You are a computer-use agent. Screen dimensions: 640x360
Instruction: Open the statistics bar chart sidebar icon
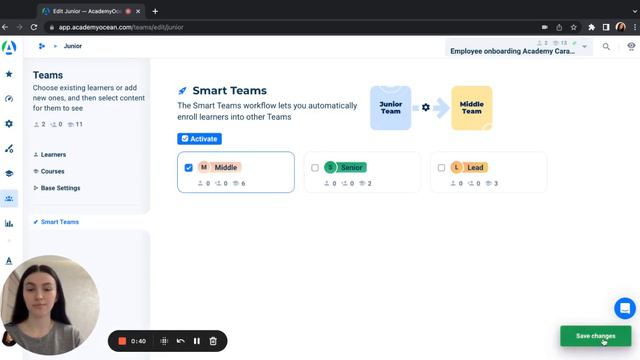coord(9,223)
